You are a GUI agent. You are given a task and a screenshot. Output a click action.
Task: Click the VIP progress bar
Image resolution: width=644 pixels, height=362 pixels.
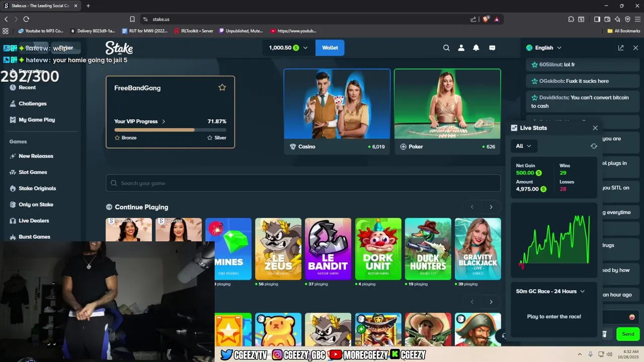[170, 130]
